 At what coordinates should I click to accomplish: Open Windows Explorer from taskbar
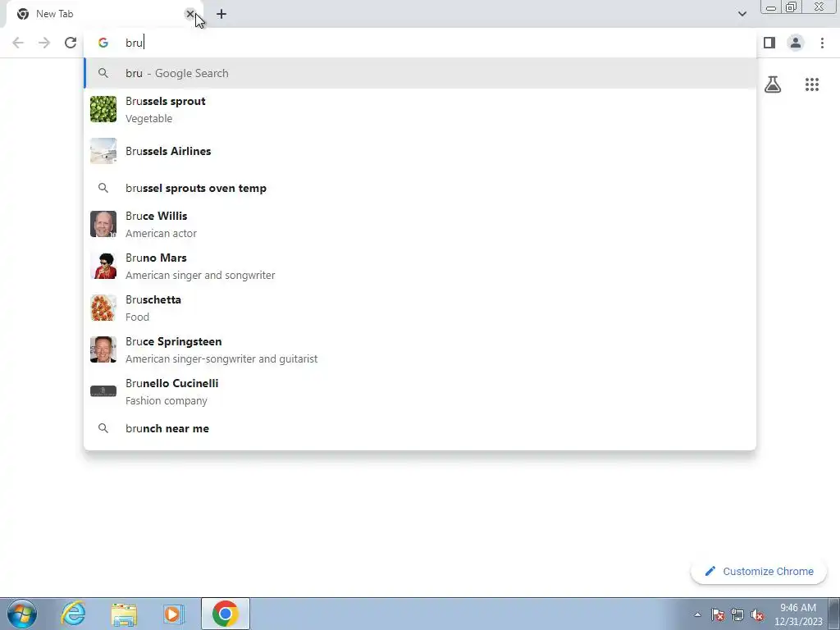[x=124, y=614]
